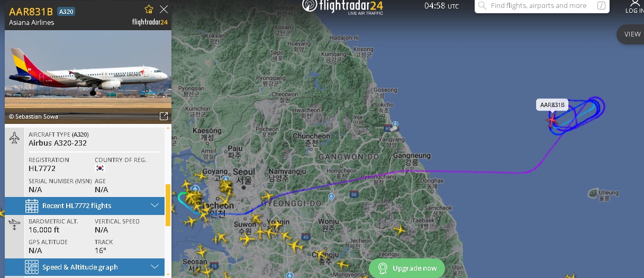Viewport: 644px width, 278px height.
Task: Click the flight panel vertical scrollbar
Action: [168, 205]
